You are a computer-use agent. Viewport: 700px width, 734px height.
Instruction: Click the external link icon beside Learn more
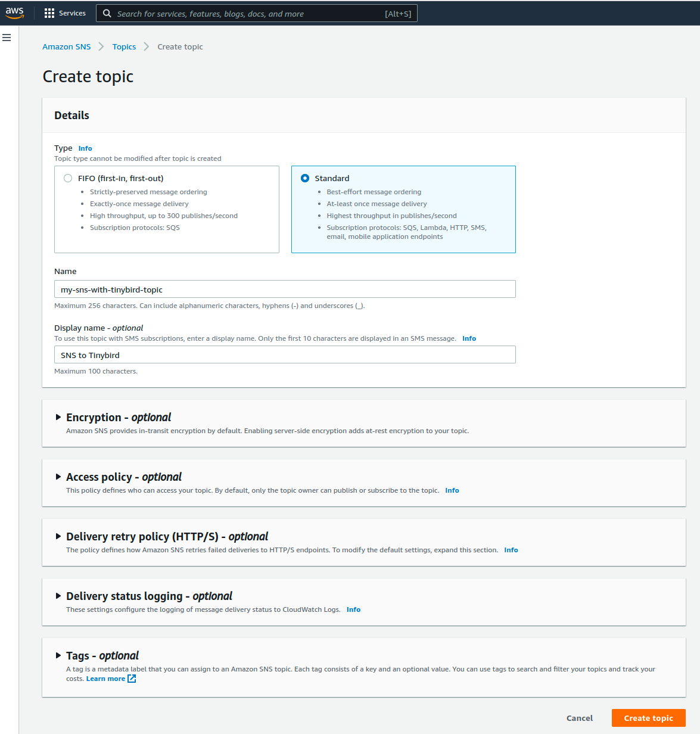132,679
